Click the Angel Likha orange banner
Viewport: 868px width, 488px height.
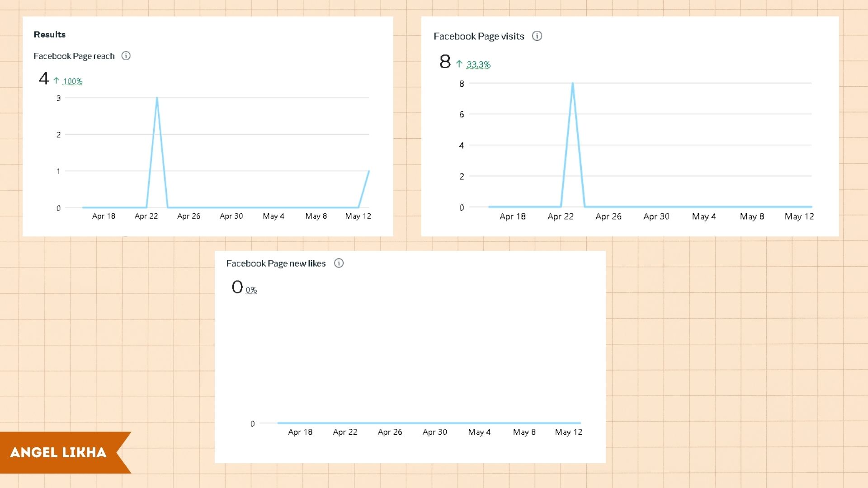(59, 452)
